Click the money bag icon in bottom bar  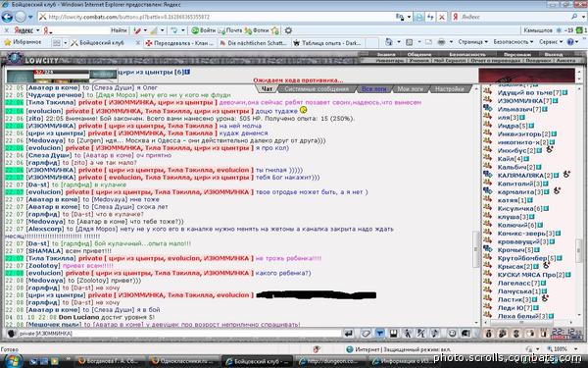489,333
